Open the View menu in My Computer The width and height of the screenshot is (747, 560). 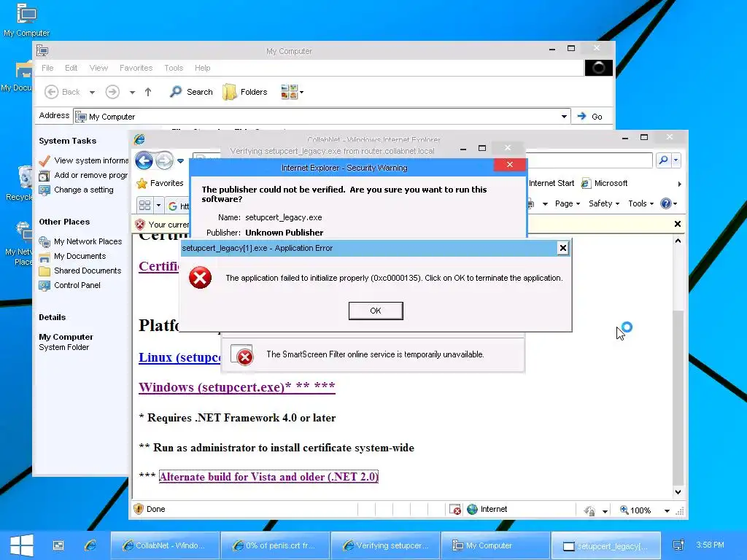tap(98, 68)
